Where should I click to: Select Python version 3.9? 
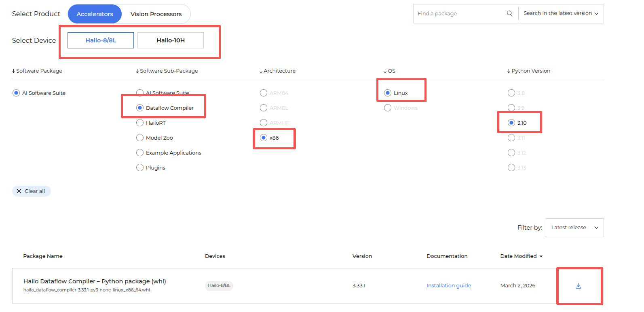tap(511, 108)
